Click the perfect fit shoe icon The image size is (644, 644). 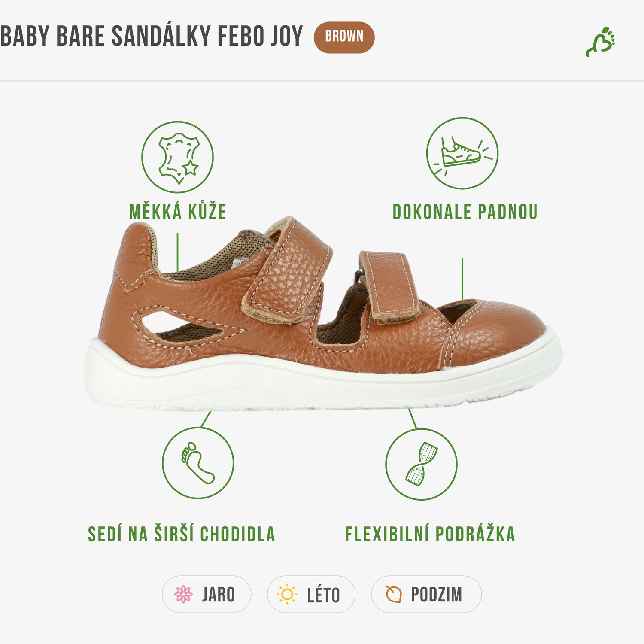(x=462, y=153)
